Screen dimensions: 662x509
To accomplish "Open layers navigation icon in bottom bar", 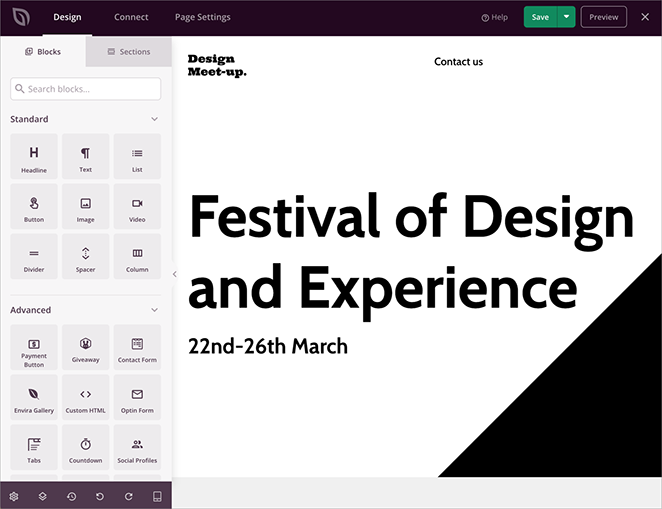I will click(43, 496).
